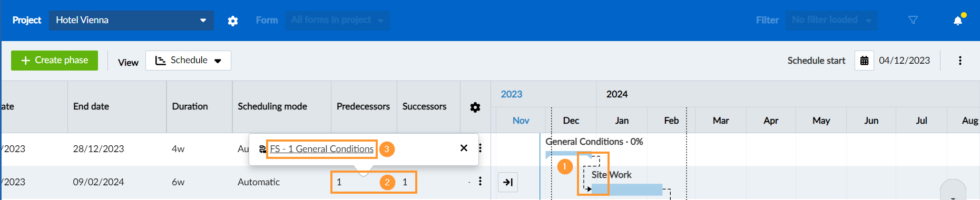Close the predecessor popup
The image size is (980, 200).
click(x=464, y=148)
